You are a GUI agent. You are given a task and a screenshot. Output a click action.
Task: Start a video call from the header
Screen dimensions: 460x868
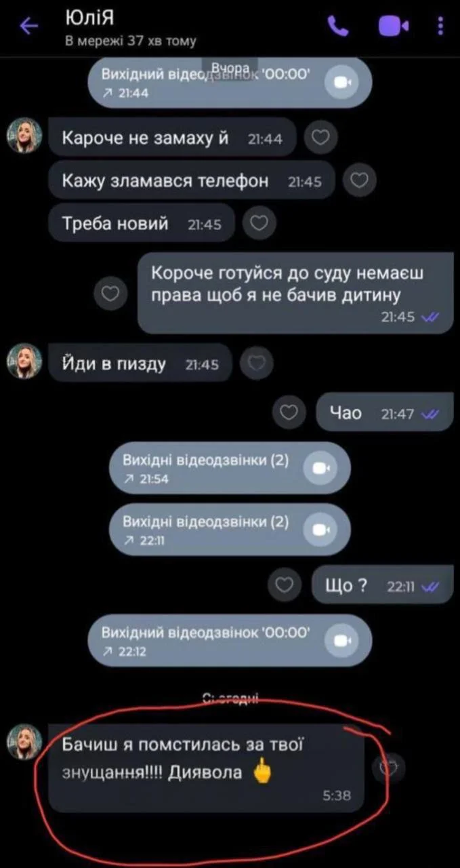coord(393,26)
